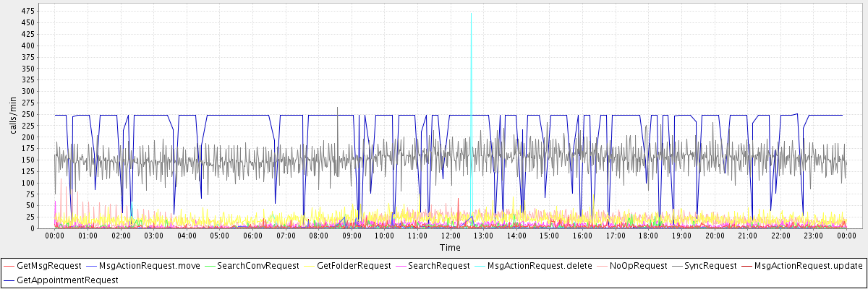Click the cyan line swatch beside MsgActionRequest.delete

pyautogui.click(x=480, y=266)
